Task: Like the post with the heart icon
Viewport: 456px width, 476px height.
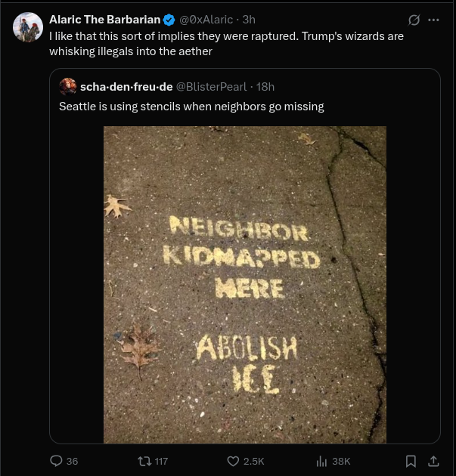Action: point(233,461)
